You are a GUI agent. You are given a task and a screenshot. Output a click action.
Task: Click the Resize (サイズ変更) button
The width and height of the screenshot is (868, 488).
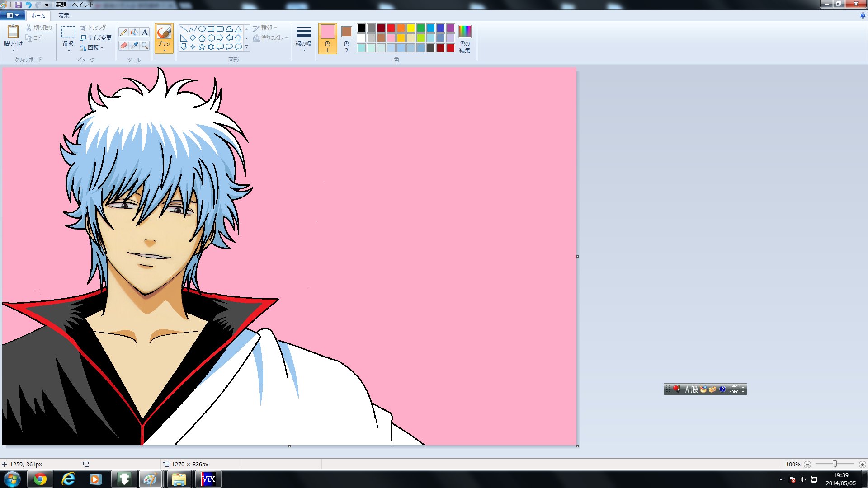(x=96, y=38)
